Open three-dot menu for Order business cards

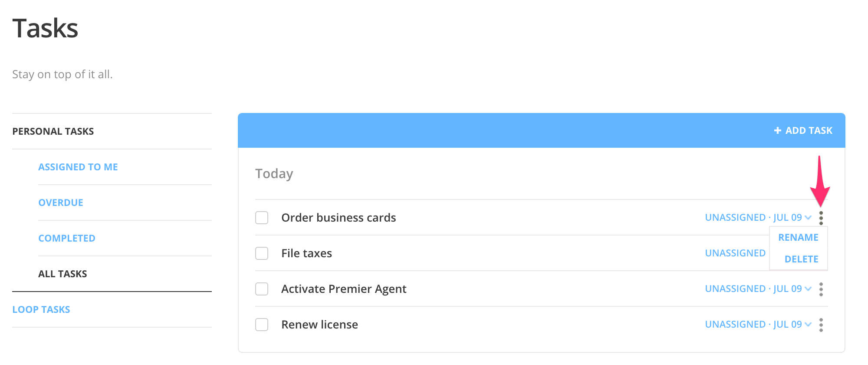click(x=821, y=218)
